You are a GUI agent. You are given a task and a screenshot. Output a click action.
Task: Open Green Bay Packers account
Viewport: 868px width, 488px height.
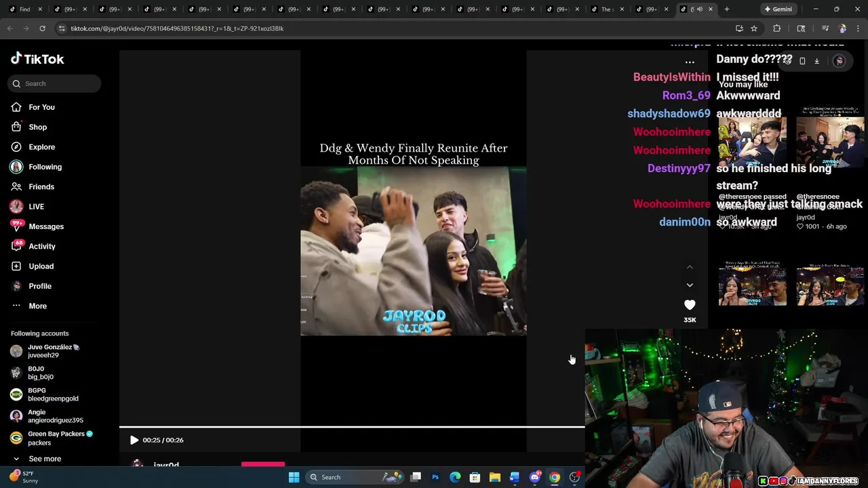pyautogui.click(x=52, y=438)
